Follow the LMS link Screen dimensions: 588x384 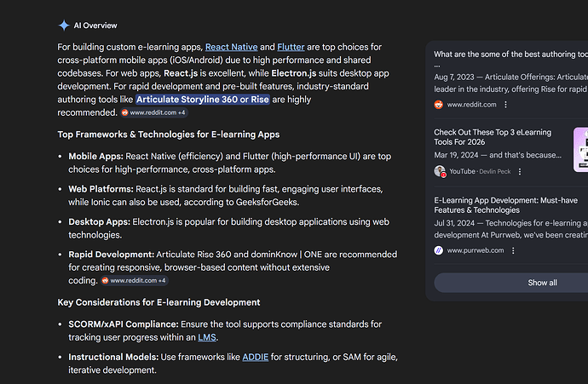207,337
